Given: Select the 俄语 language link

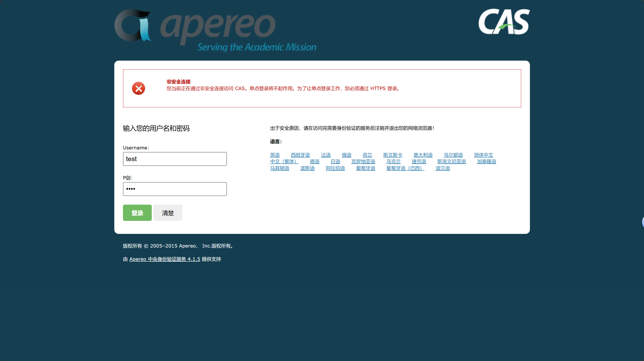Looking at the screenshot, I should point(346,155).
